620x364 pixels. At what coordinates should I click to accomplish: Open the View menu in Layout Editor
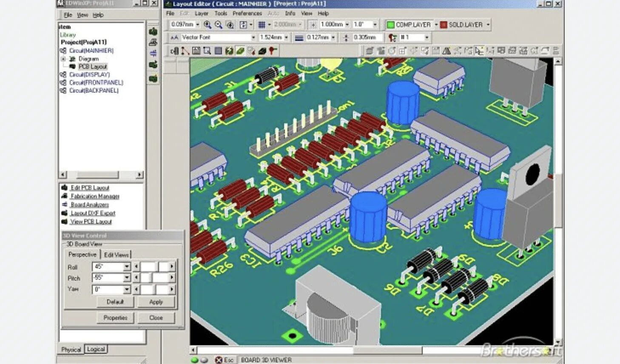point(306,14)
